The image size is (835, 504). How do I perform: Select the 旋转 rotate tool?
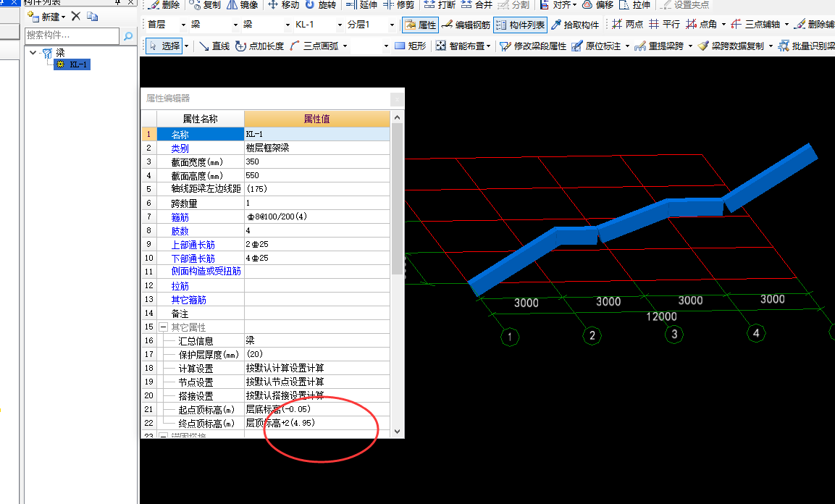click(x=321, y=5)
